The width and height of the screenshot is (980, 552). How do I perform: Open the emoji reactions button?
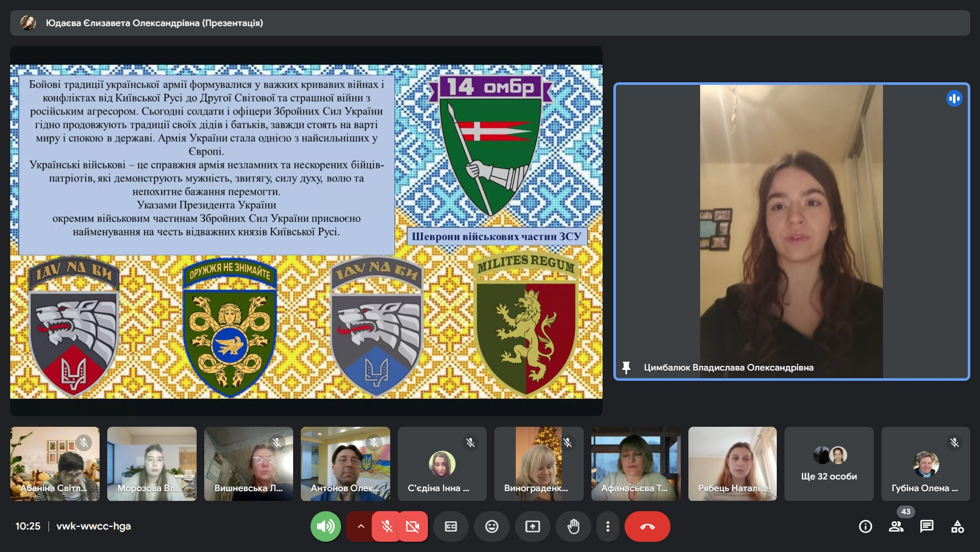pyautogui.click(x=492, y=526)
